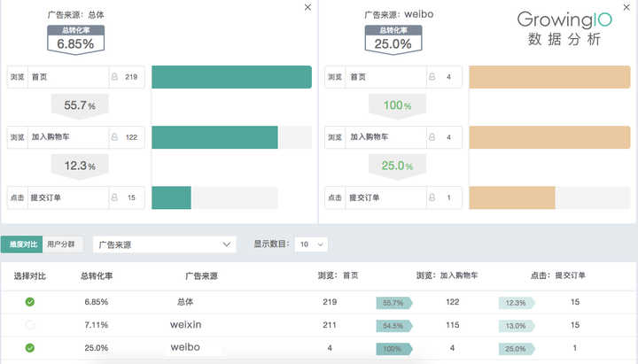Open the 显示数目 count dropdown
Image resolution: width=638 pixels, height=364 pixels.
click(313, 244)
